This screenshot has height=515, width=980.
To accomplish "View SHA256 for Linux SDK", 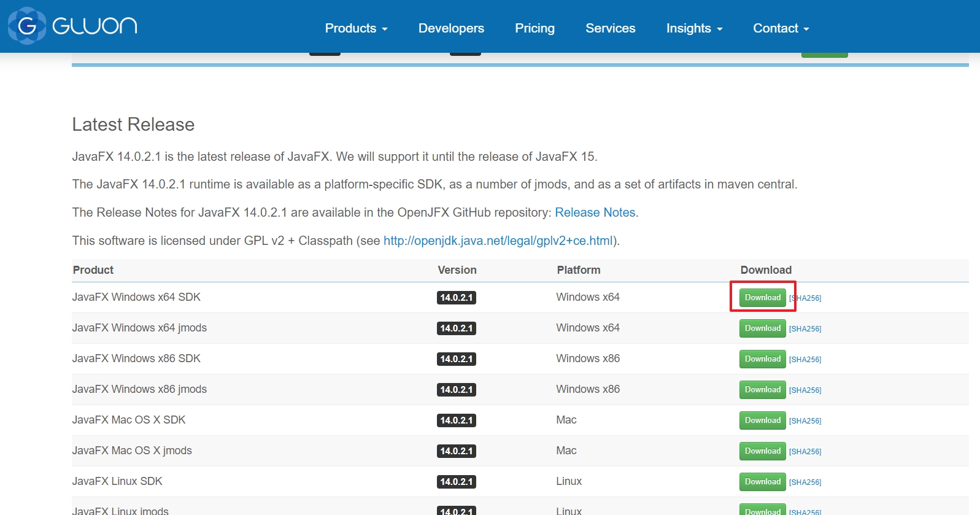I will [805, 482].
